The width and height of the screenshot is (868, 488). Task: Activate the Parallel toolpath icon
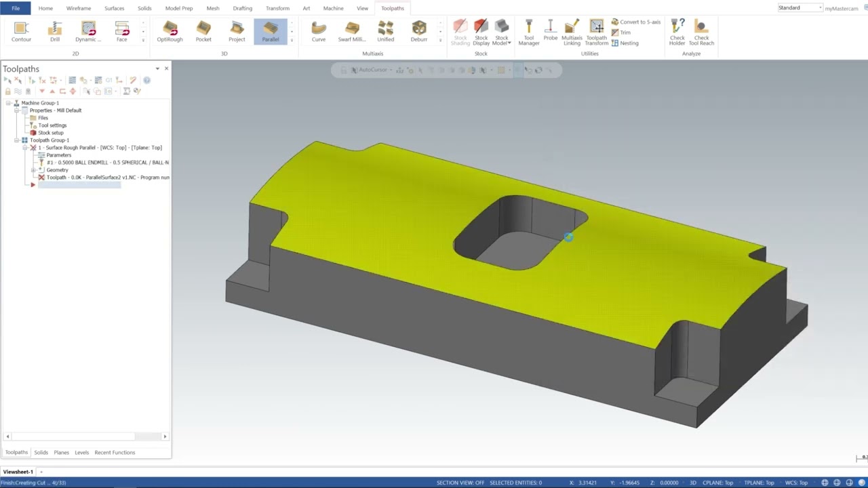(271, 32)
